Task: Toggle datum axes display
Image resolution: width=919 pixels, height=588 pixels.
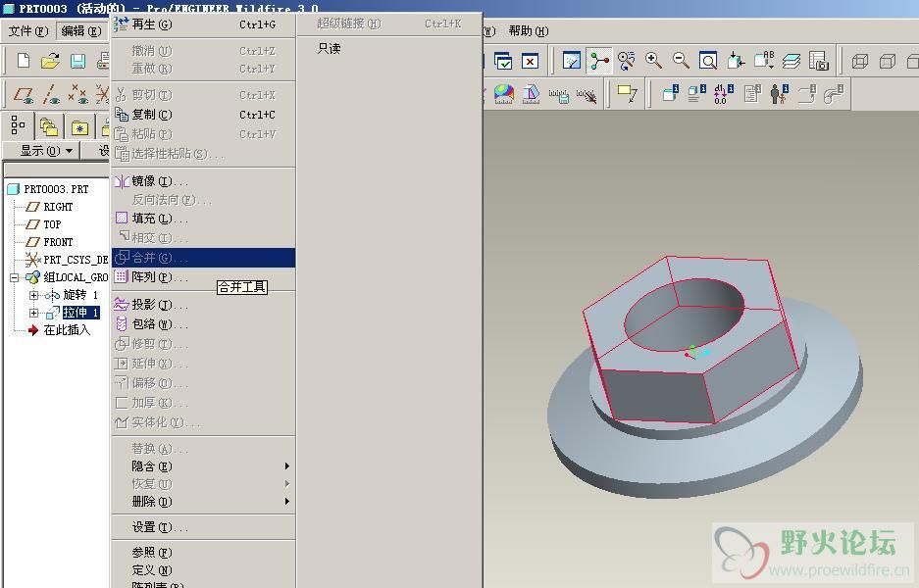Action: (x=52, y=94)
